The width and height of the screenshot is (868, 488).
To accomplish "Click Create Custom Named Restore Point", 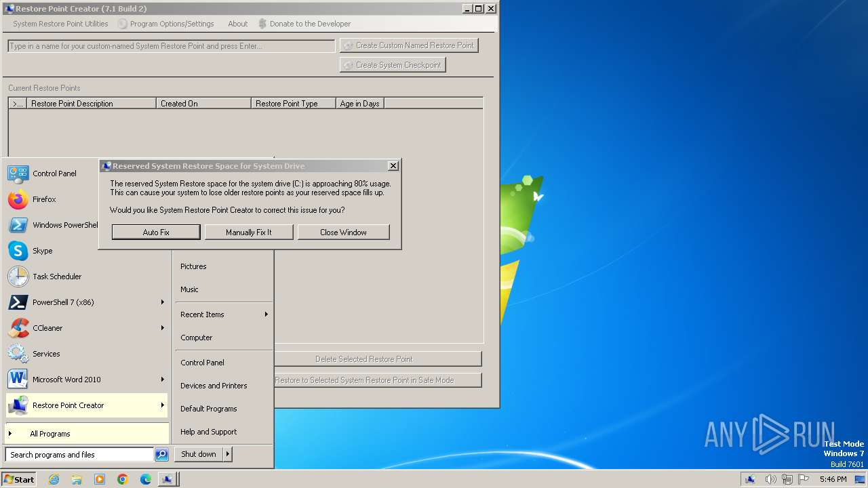I will 408,45.
